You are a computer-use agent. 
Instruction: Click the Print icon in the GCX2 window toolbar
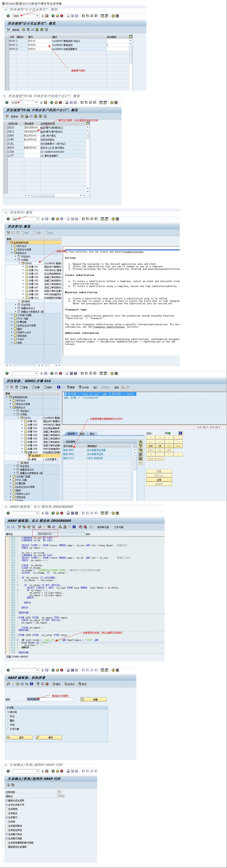67,102
